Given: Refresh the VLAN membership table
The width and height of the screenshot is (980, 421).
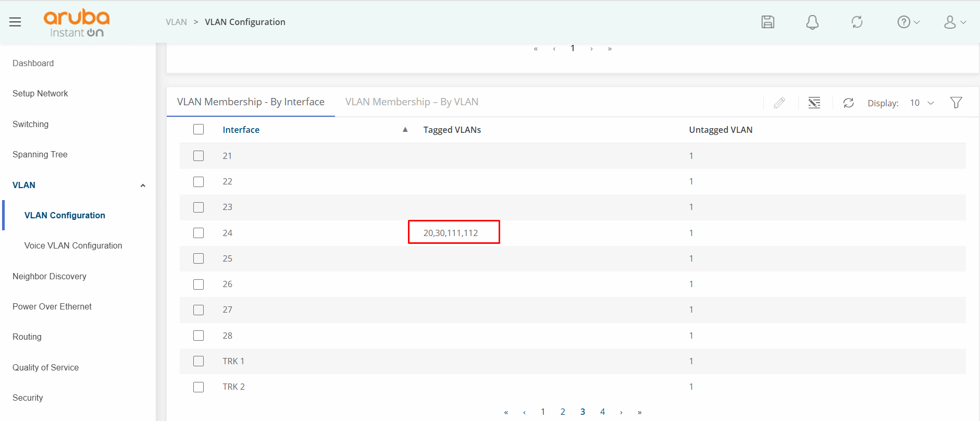Looking at the screenshot, I should pyautogui.click(x=848, y=103).
